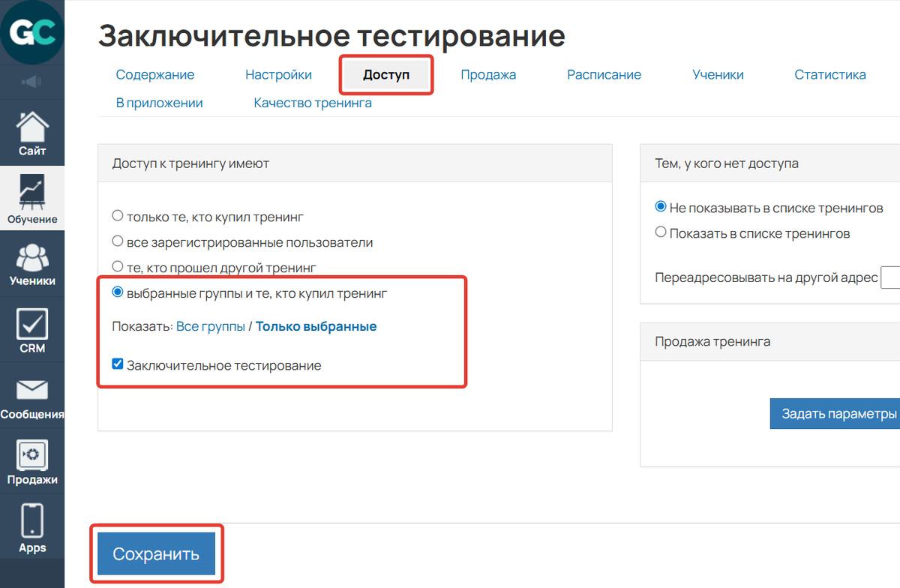Click the Сохранить button
The width and height of the screenshot is (900, 588).
pyautogui.click(x=156, y=553)
